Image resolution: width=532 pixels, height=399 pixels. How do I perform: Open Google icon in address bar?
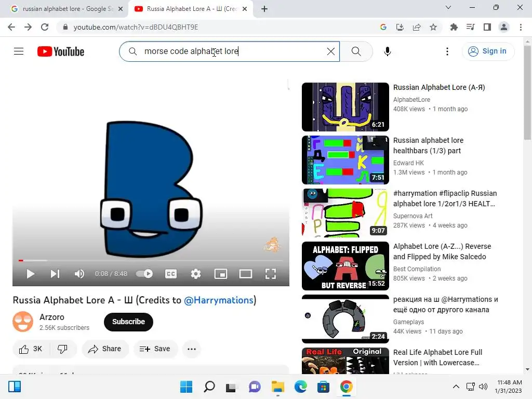383,27
